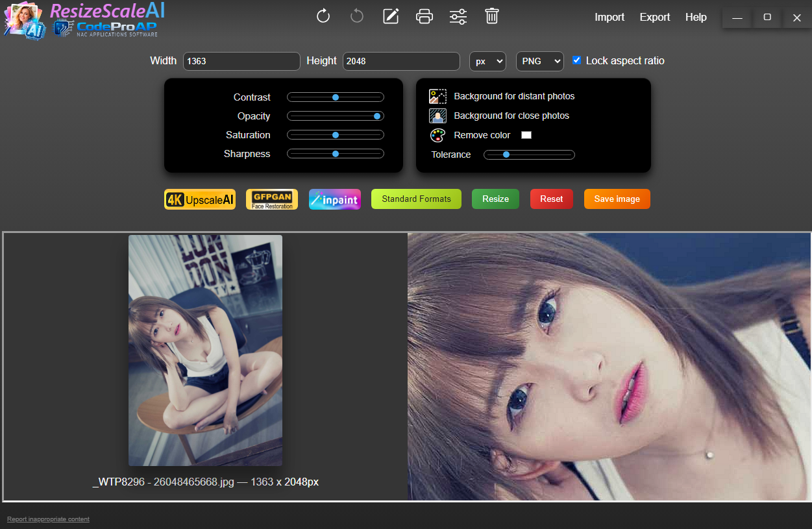Open the adjustment sliders settings icon

pos(458,16)
